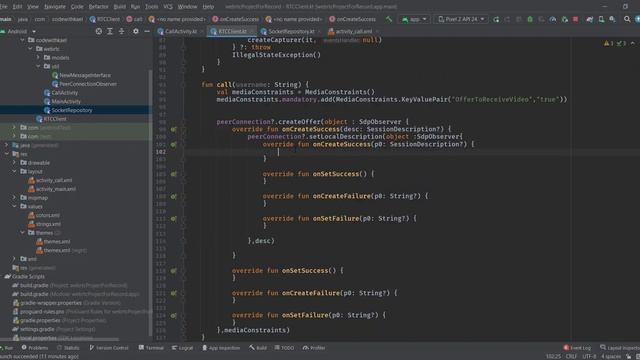Close the CallActivity.kt tab
Image resolution: width=640 pixels, height=360 pixels.
(x=202, y=31)
